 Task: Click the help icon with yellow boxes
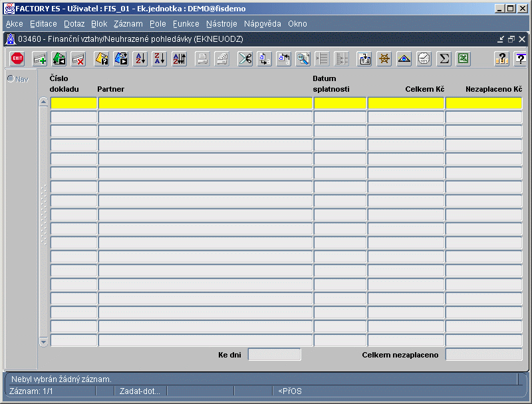502,58
